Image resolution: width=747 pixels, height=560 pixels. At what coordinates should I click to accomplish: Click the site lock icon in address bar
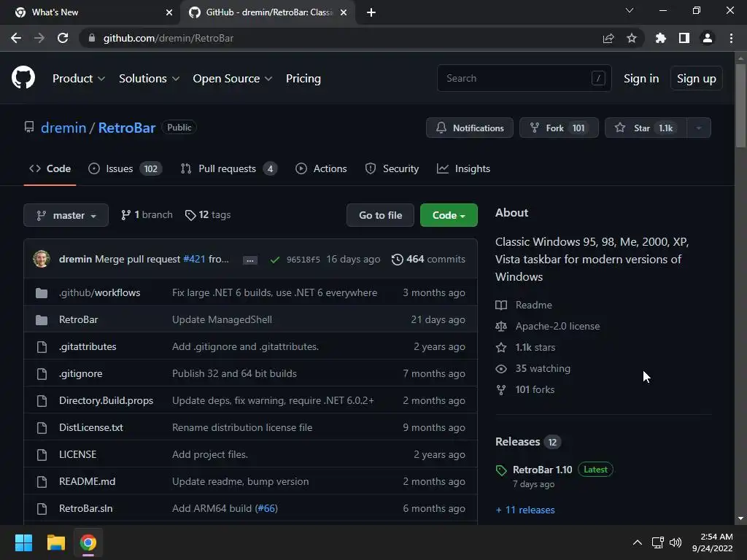[93, 38]
